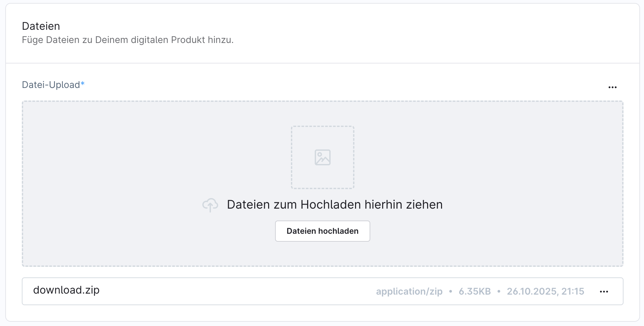
Task: Click the "application/zip" file type text
Action: [409, 291]
